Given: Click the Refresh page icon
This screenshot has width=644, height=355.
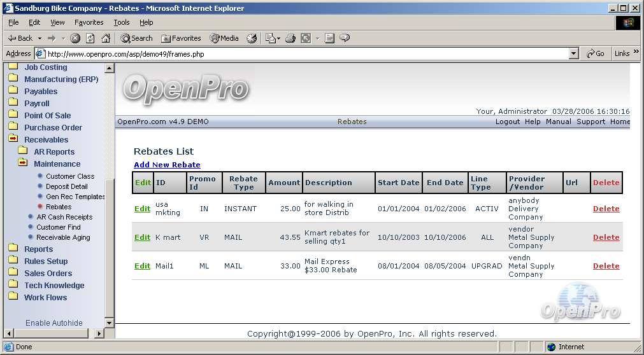Looking at the screenshot, I should [x=90, y=38].
